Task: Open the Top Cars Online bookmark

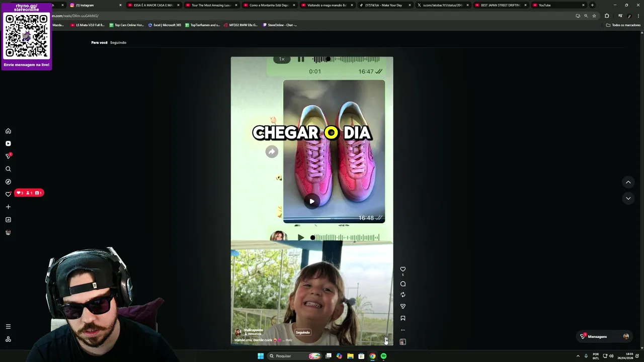Action: click(126, 25)
